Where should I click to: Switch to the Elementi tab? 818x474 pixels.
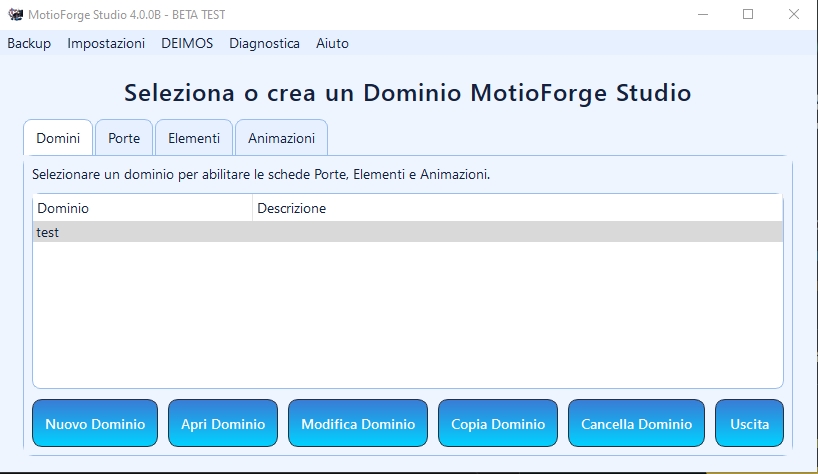(194, 138)
